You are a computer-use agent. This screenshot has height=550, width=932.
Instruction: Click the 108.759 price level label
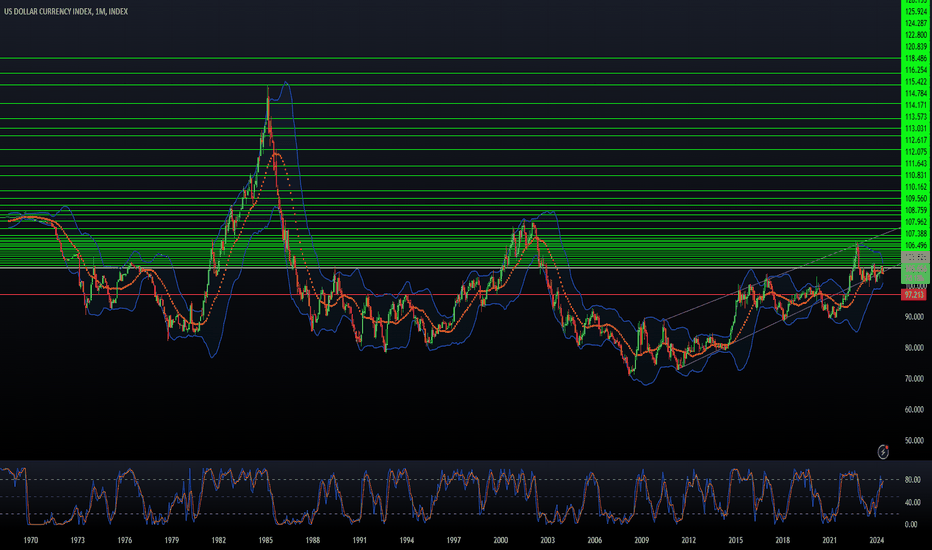click(916, 210)
